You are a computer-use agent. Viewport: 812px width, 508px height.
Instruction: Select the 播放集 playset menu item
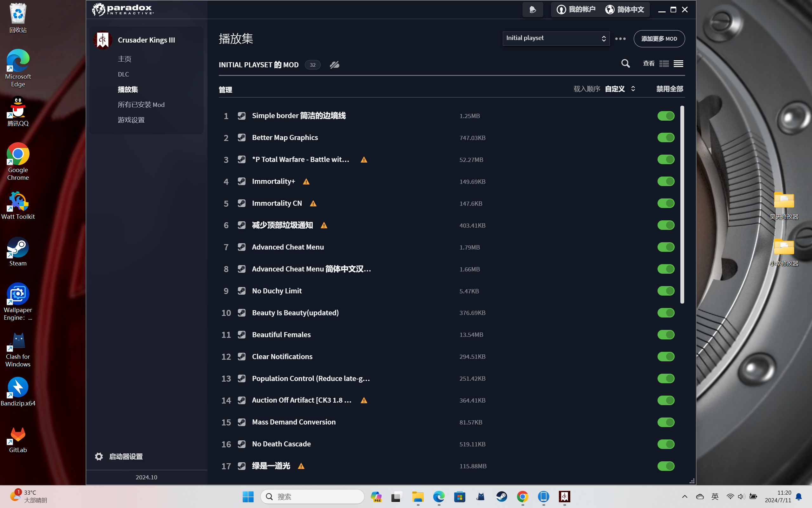pyautogui.click(x=128, y=89)
